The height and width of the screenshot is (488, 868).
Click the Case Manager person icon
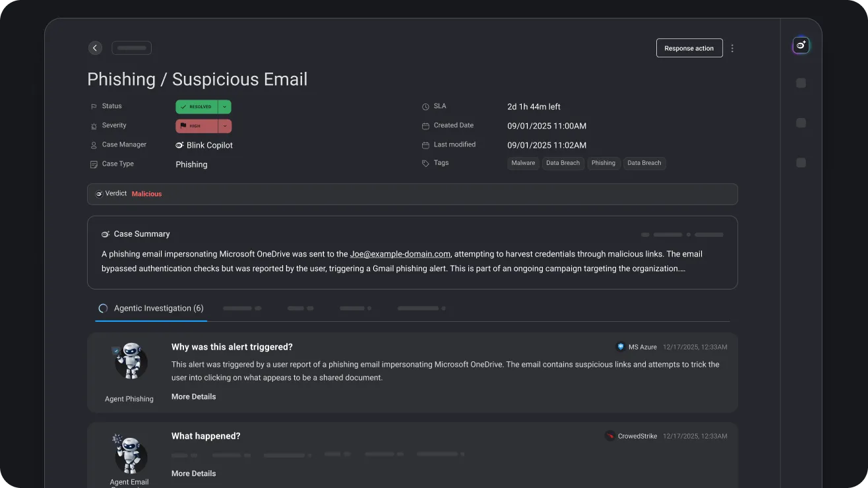[x=94, y=145]
